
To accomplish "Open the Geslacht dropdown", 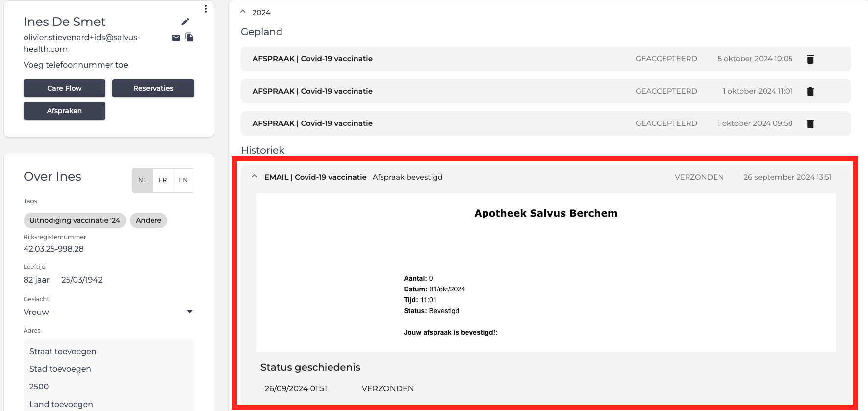I will [190, 312].
